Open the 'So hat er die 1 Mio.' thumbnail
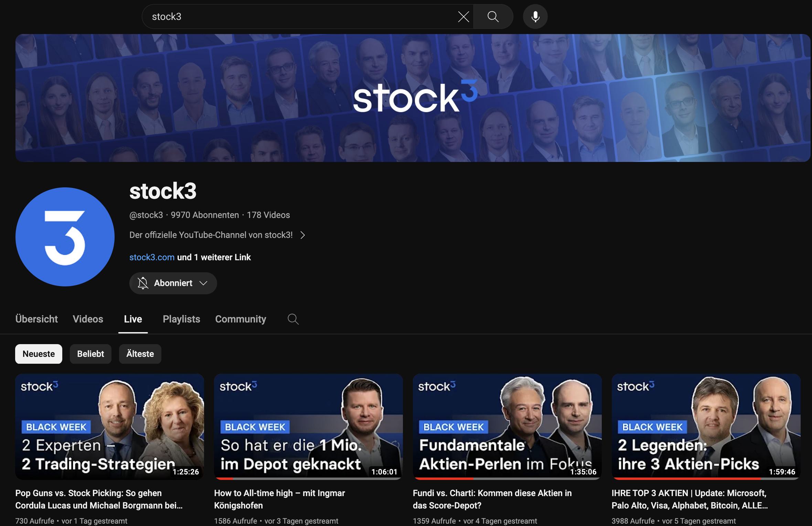The height and width of the screenshot is (526, 812). click(308, 427)
